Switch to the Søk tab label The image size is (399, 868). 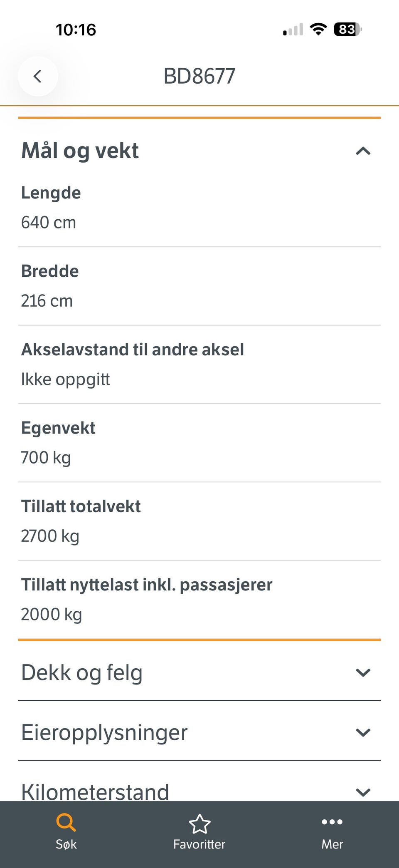[66, 844]
